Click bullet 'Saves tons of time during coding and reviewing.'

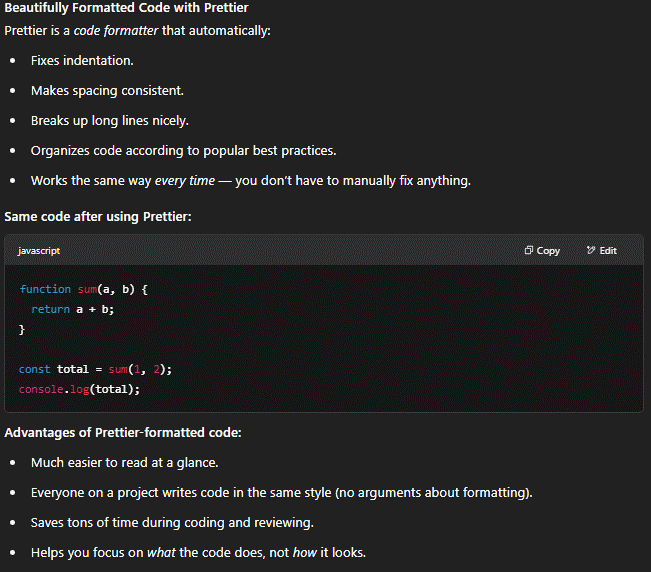point(172,523)
